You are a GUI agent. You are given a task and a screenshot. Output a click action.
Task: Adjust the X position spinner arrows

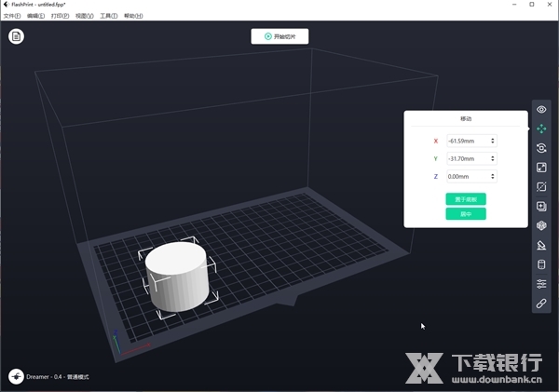[x=493, y=141]
